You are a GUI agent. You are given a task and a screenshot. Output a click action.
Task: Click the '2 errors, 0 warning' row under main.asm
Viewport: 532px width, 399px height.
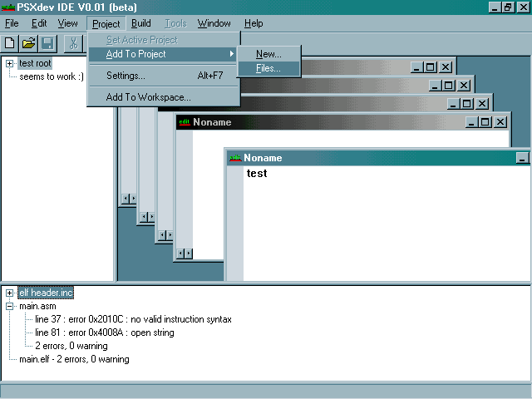tap(71, 346)
